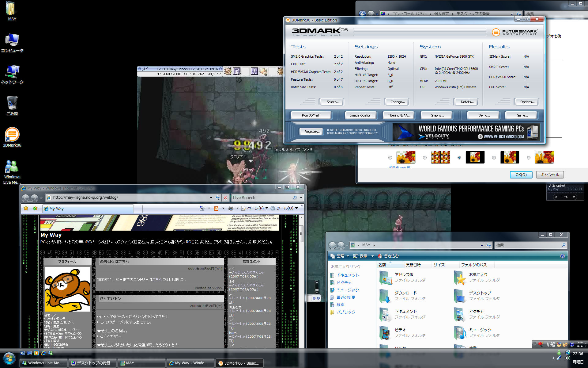Click the Live Search magnifier icon
This screenshot has height=368, width=588.
(x=295, y=197)
